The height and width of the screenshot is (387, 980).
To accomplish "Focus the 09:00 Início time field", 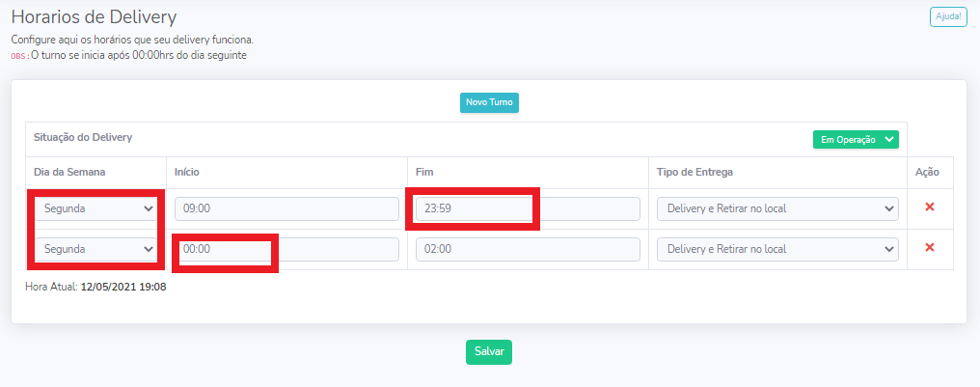I will [286, 208].
